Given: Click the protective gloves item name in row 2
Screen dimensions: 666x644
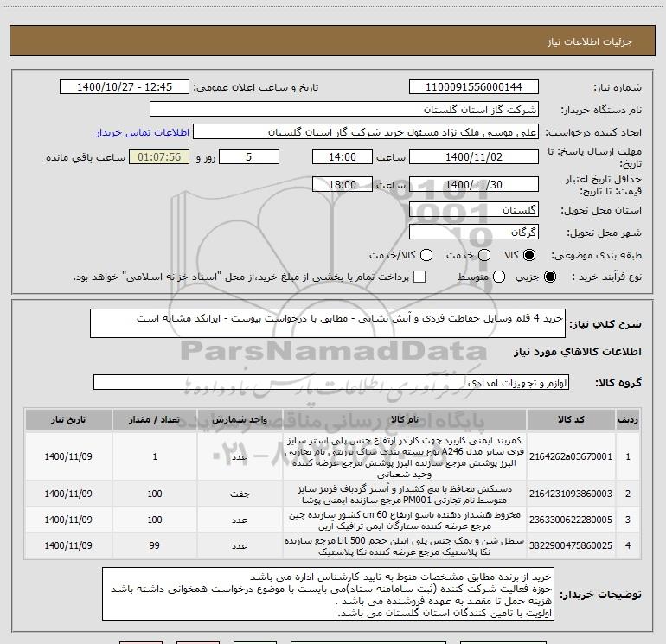Looking at the screenshot, I should tap(405, 494).
